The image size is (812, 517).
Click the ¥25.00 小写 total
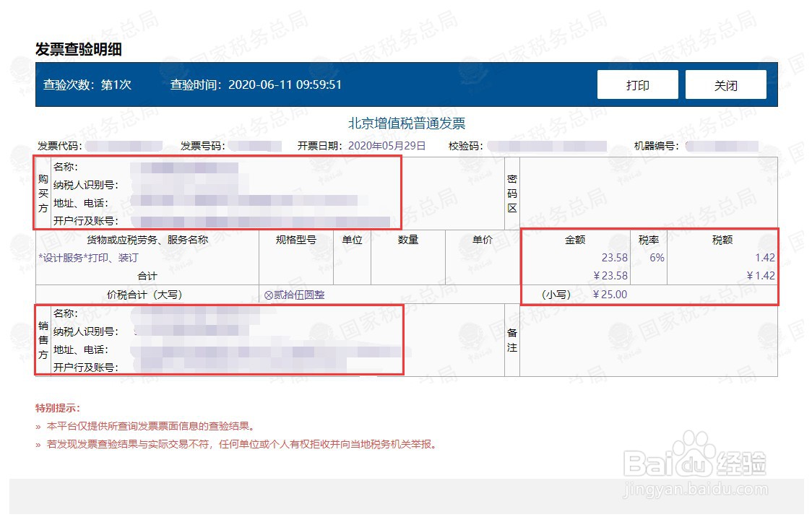(x=610, y=295)
